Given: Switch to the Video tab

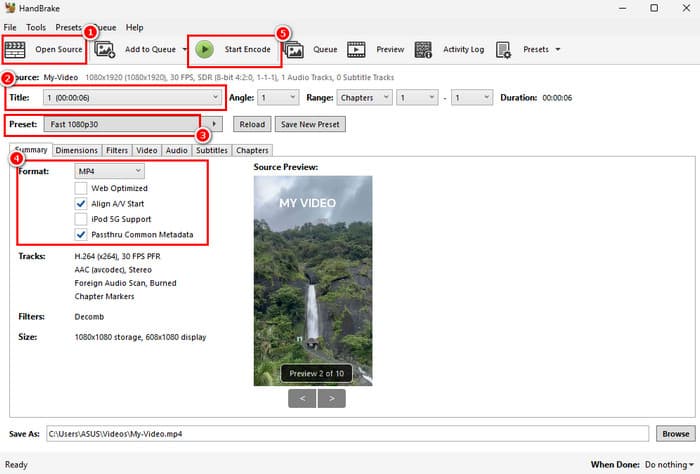Looking at the screenshot, I should [x=147, y=150].
